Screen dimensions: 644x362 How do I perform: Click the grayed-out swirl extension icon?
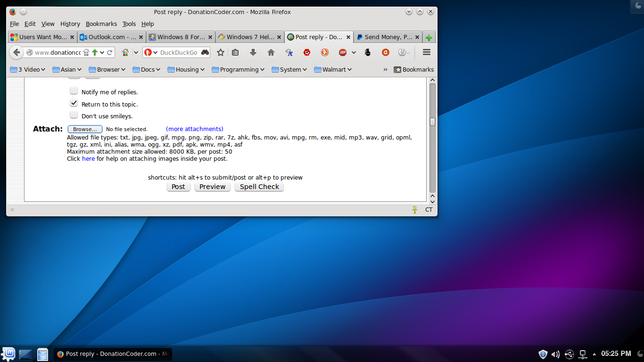pos(402,52)
